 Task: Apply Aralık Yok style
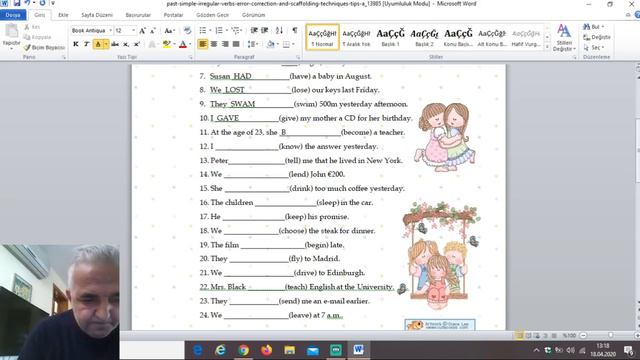click(356, 37)
